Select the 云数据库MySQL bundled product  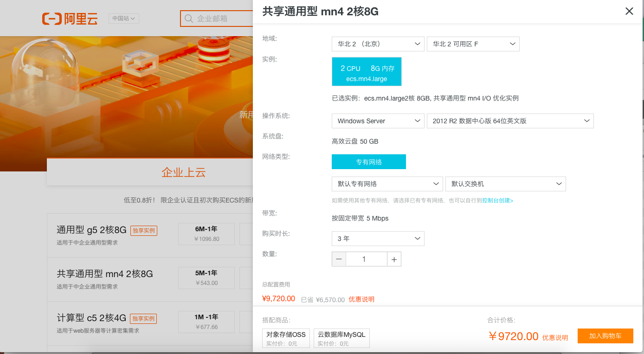pos(341,338)
